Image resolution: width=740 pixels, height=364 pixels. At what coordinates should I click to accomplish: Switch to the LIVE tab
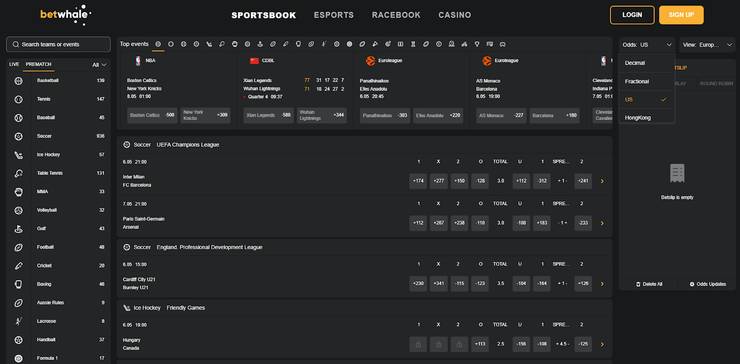pos(14,64)
